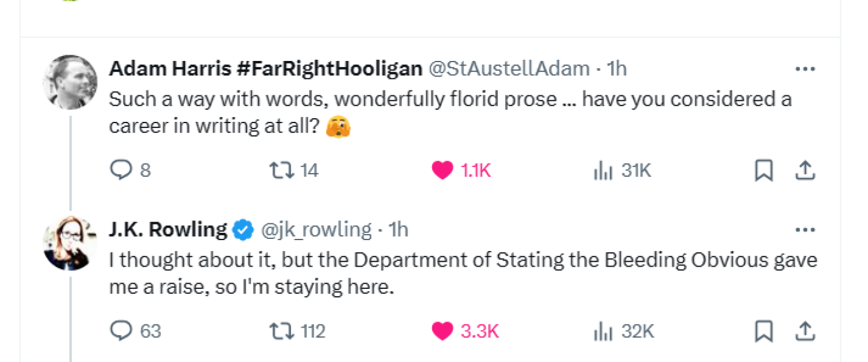The width and height of the screenshot is (868, 362).
Task: Open the reply box for Adam Harris's tweet
Action: [120, 170]
